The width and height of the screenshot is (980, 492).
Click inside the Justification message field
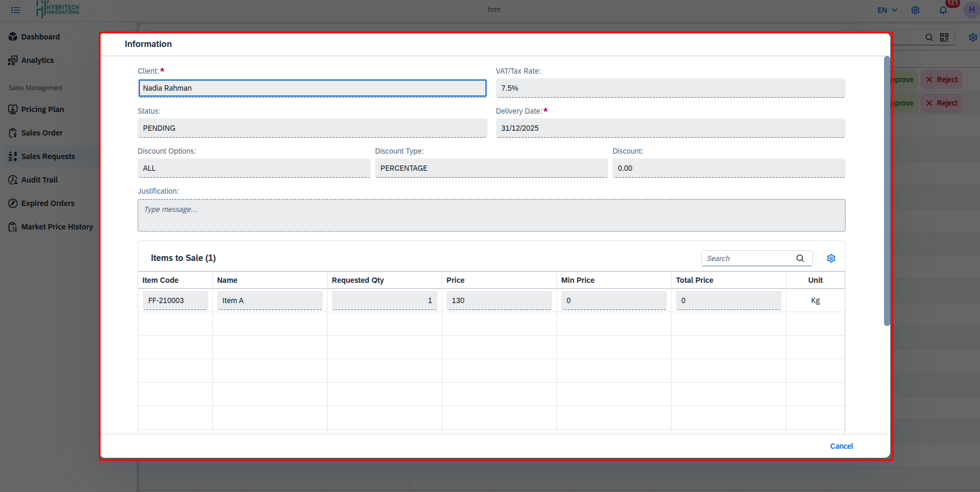click(x=491, y=215)
